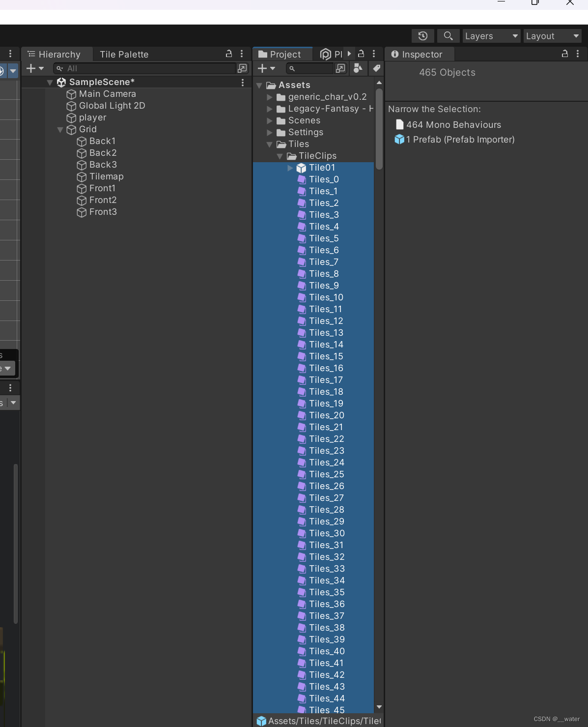Click the SampleScene Unity icon
Viewport: 588px width, 727px height.
(x=61, y=83)
